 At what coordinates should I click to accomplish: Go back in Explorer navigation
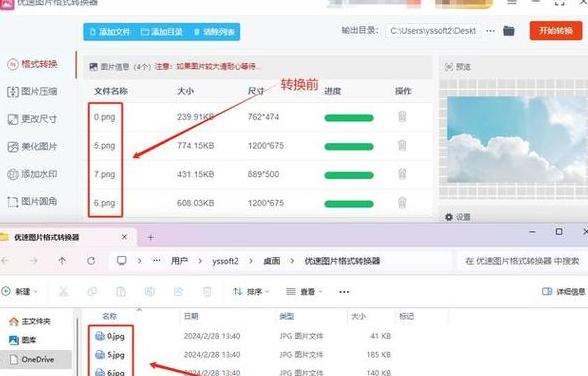pos(5,261)
